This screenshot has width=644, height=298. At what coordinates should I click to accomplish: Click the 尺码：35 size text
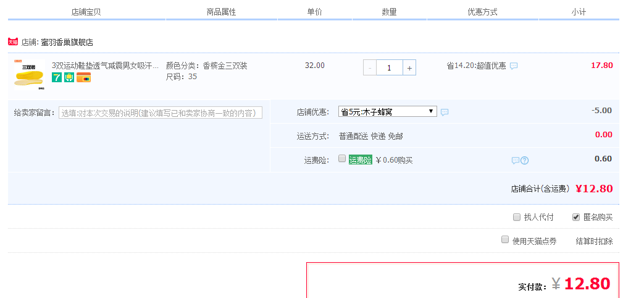point(182,77)
